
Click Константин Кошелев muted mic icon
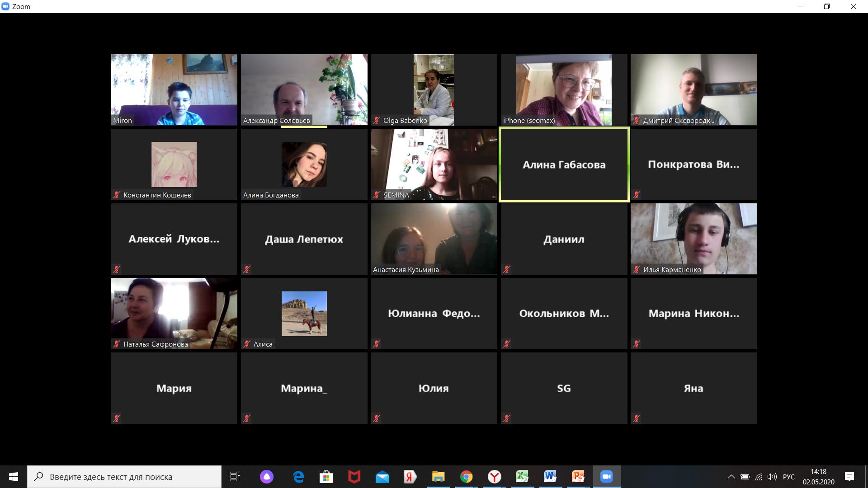117,195
